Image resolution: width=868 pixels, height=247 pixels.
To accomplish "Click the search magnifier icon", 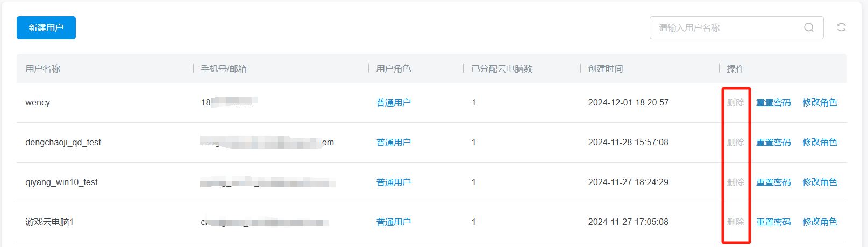I will click(808, 27).
